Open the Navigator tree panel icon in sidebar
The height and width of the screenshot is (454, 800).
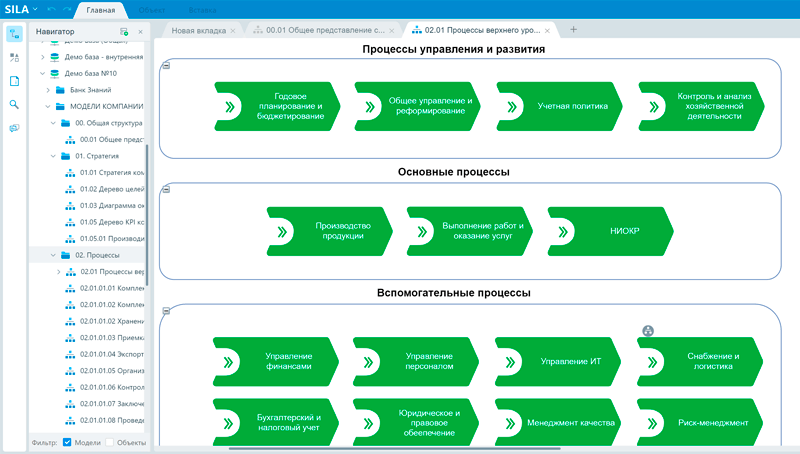[x=14, y=33]
